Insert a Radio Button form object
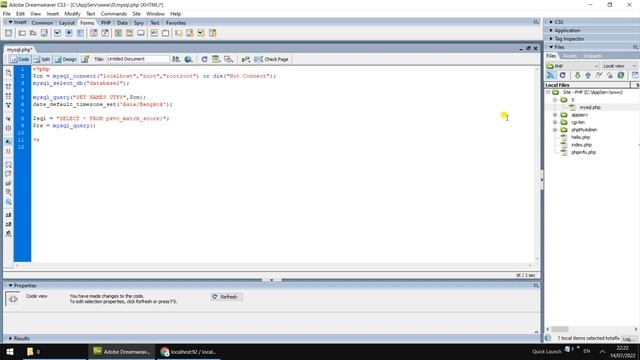Screen dimensions: 640x360 click(69, 33)
